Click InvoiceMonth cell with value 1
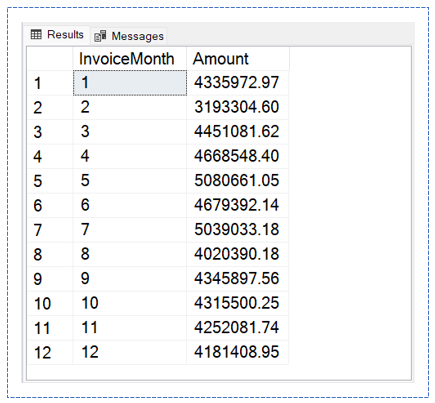 130,83
